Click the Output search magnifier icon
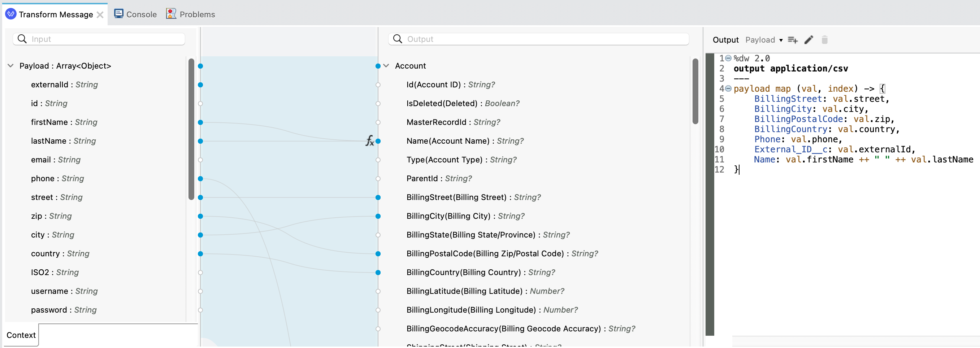Screen dimensions: 980x348 [397, 38]
